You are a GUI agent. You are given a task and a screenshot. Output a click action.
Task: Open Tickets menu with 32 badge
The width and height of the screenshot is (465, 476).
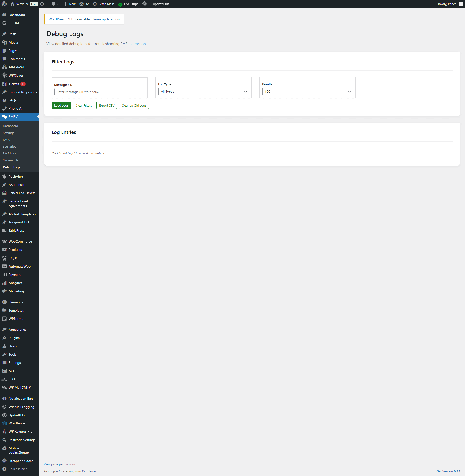(x=14, y=84)
